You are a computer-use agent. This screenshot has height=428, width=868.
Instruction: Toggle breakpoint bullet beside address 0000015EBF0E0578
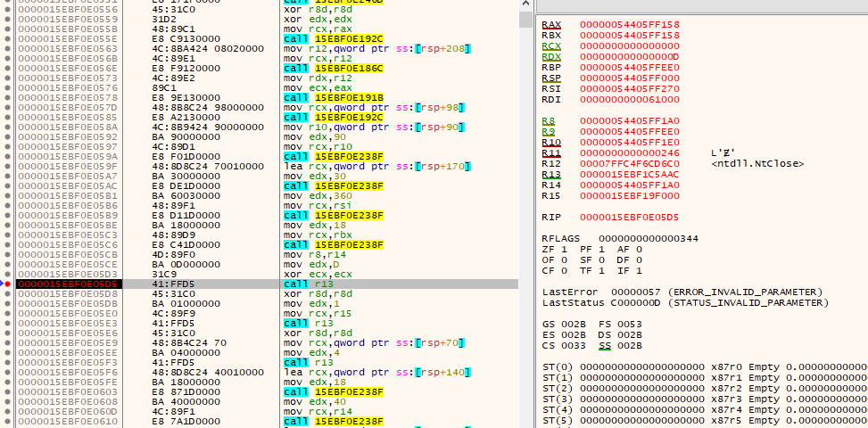[x=7, y=97]
